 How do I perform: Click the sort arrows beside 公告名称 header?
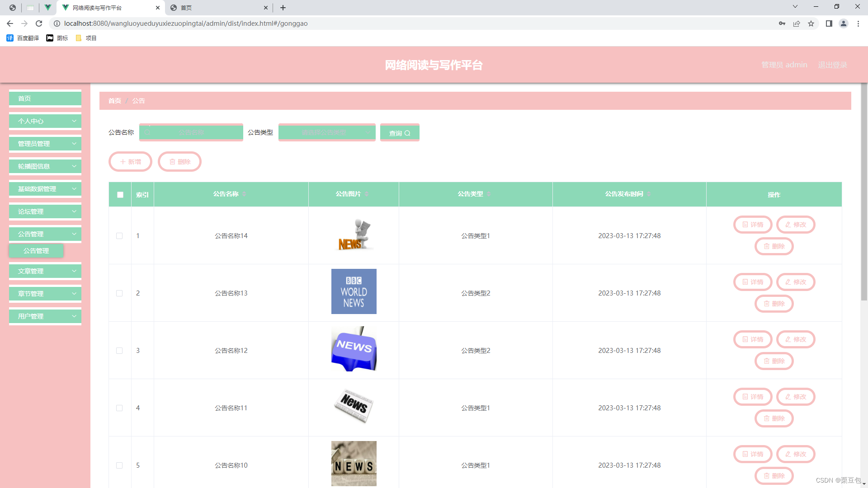(244, 194)
